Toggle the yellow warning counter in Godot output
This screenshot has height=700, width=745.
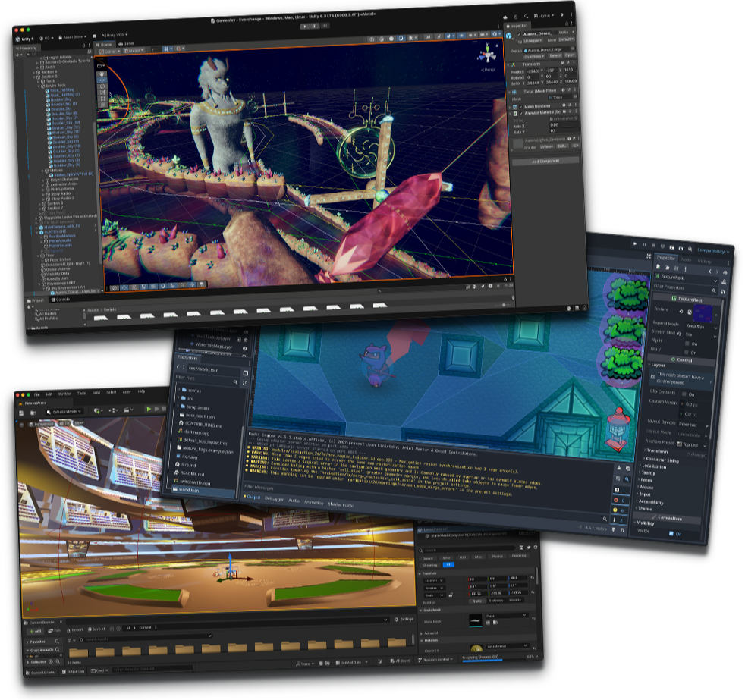click(x=618, y=510)
